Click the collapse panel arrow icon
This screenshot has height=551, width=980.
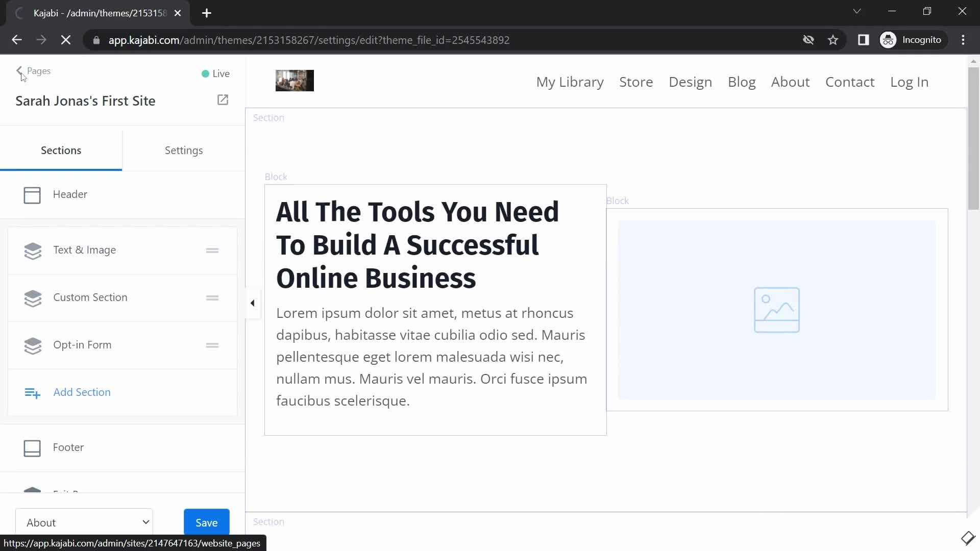tap(253, 303)
